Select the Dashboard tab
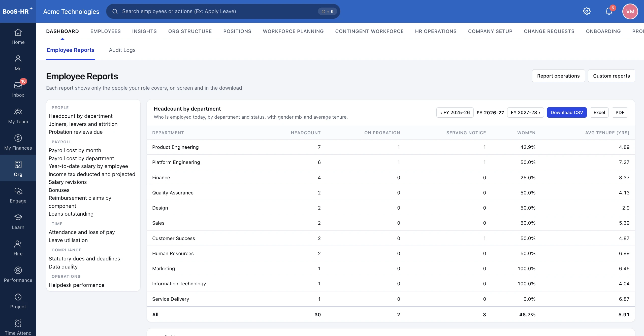644x336 pixels. pyautogui.click(x=62, y=31)
